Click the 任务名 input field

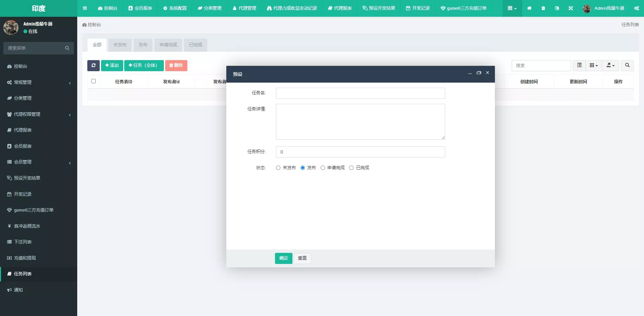point(360,93)
